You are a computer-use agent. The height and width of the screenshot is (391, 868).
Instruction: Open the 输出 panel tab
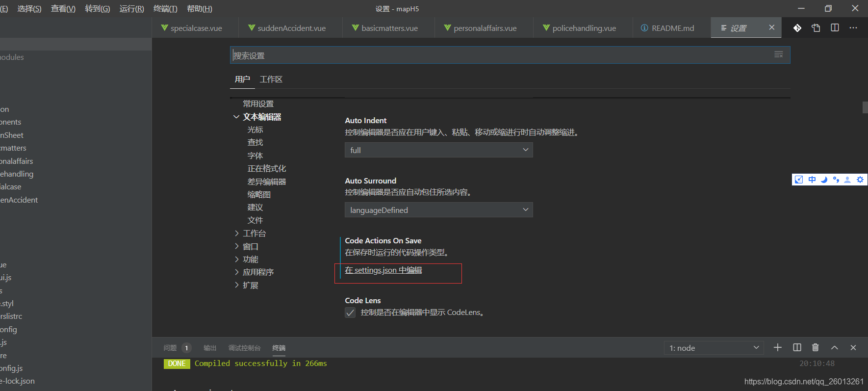210,348
